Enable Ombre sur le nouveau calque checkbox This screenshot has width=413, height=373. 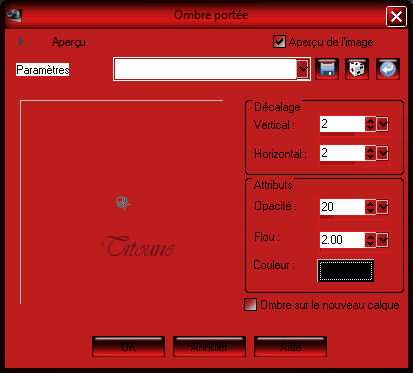[x=250, y=304]
